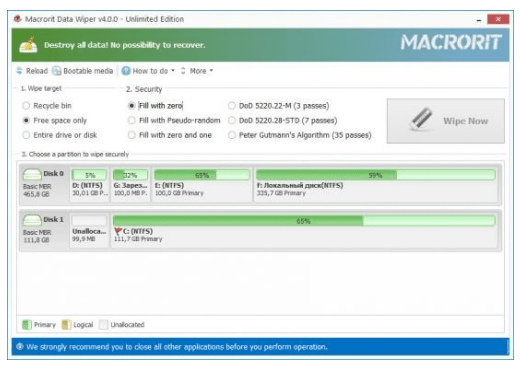
Task: Click D: partition 5% usage bar
Action: 89,175
